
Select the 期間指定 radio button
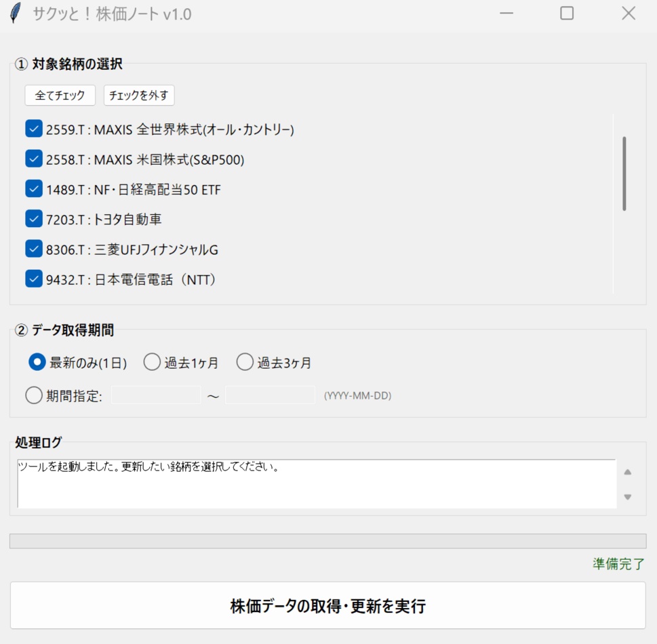click(33, 395)
